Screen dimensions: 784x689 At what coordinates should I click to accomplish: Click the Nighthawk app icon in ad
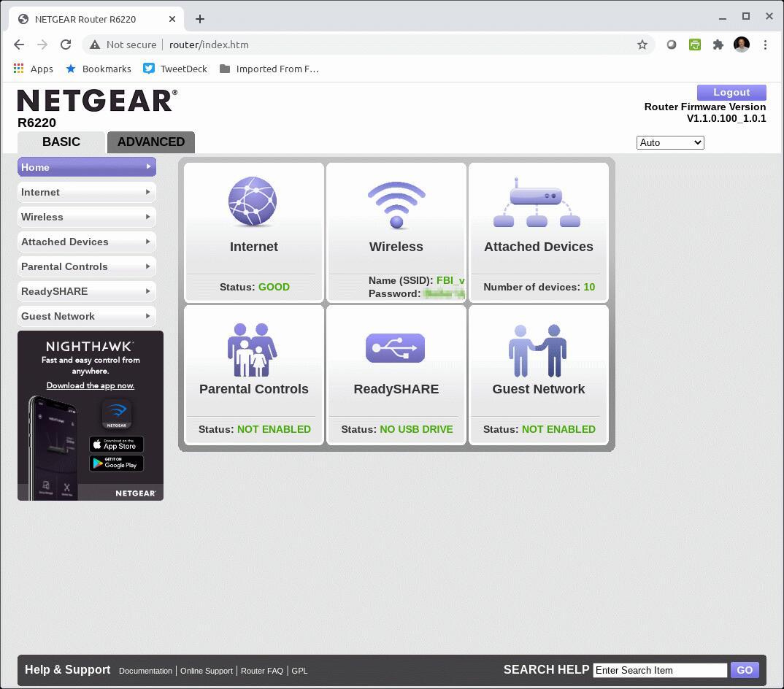point(117,414)
